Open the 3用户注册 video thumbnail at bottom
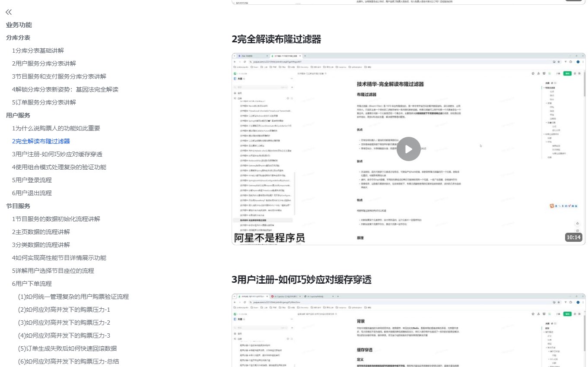588x367 pixels. click(x=408, y=330)
